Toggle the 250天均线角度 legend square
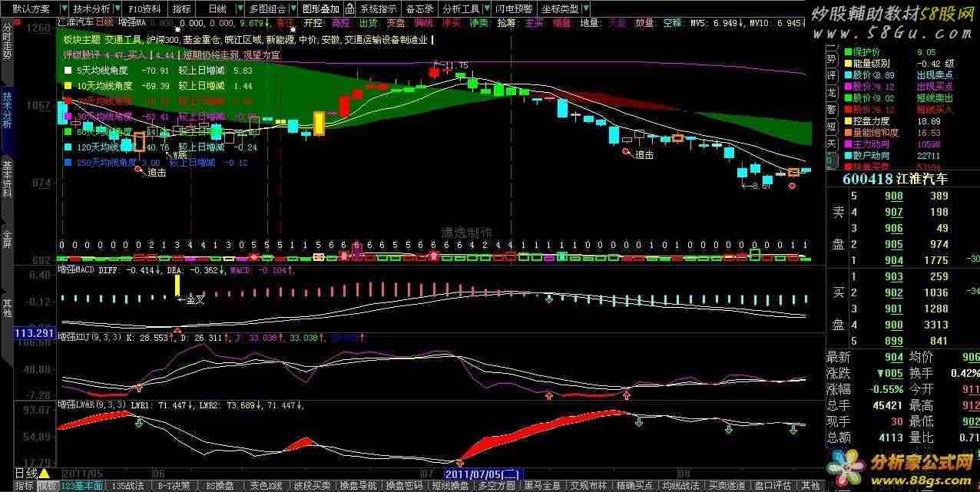 point(68,162)
